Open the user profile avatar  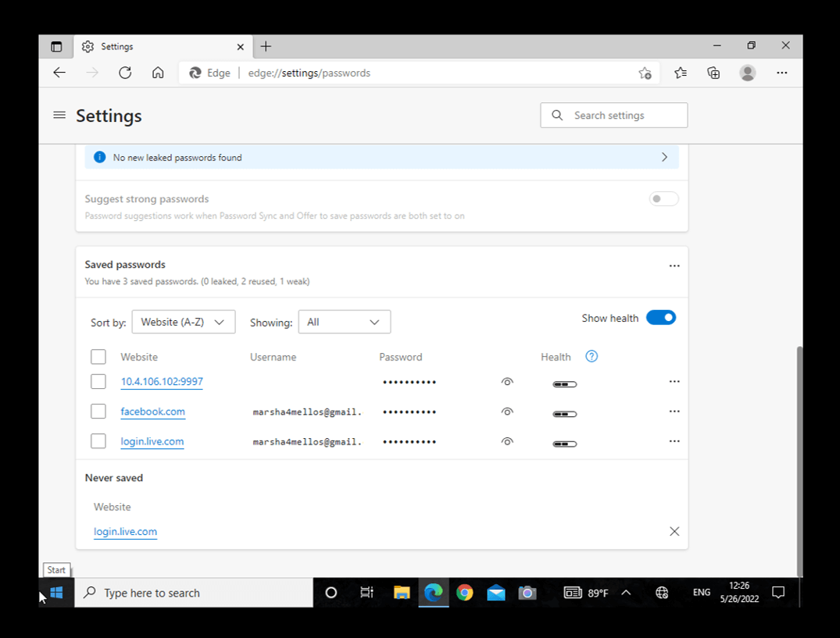point(747,73)
